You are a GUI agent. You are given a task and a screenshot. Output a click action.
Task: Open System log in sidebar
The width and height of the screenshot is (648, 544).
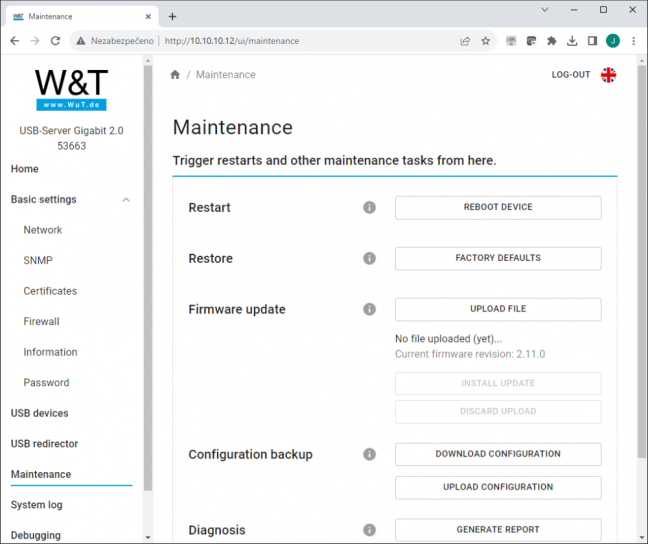36,505
